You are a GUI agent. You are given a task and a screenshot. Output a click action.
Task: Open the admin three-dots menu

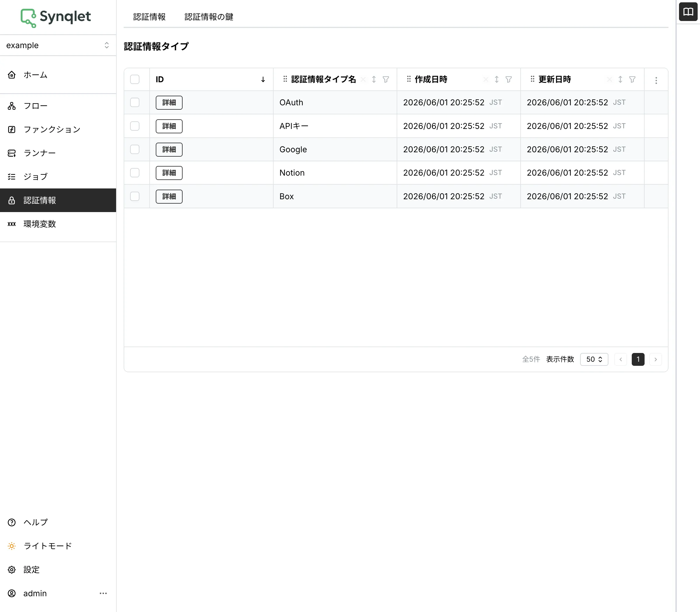[103, 593]
